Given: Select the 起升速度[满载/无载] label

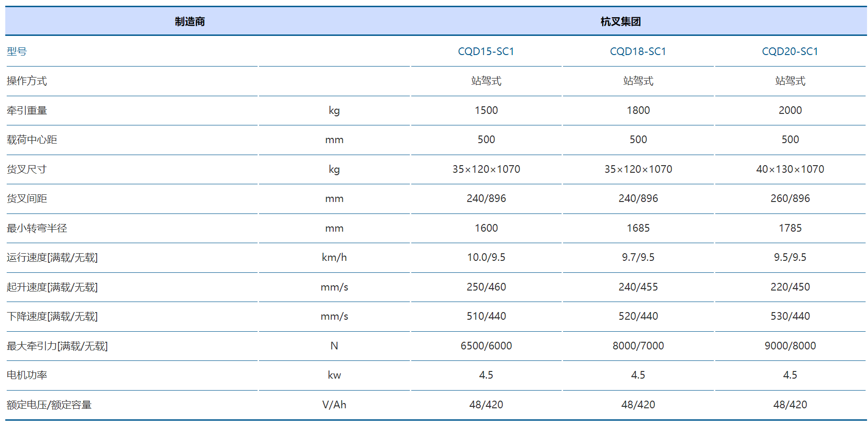Looking at the screenshot, I should click(x=52, y=287).
